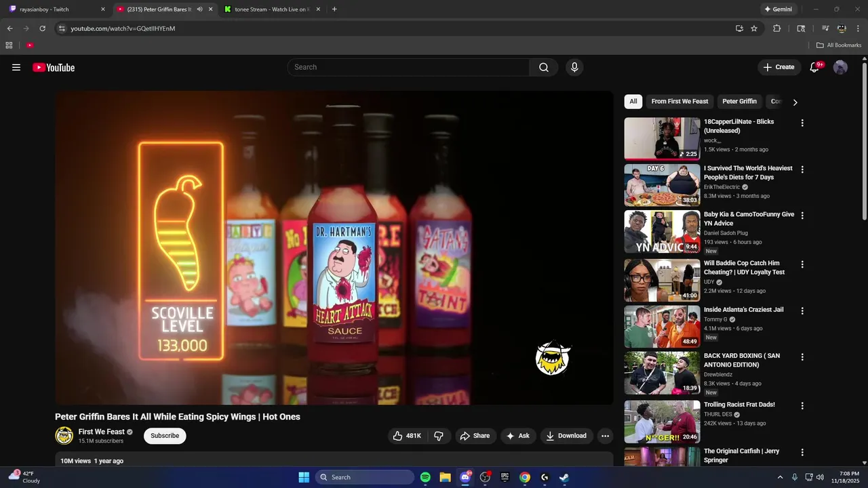
Task: Open options for BACK YARD BOXING video
Action: pyautogui.click(x=802, y=357)
